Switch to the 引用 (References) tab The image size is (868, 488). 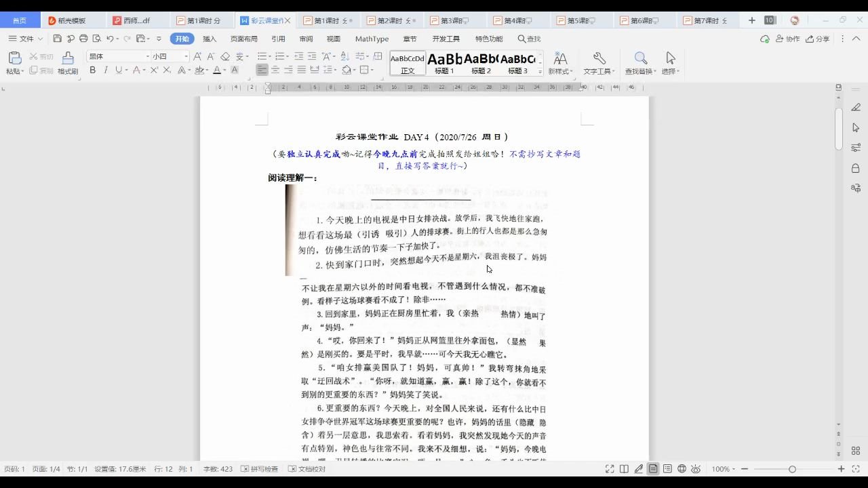point(278,39)
